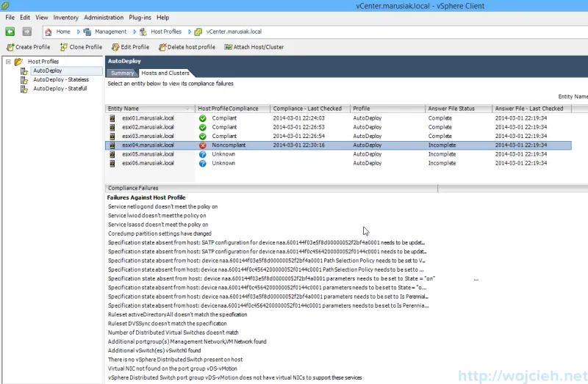Click the Host Profiles folder icon
Viewport: 588px width, 384px height.
[19, 62]
